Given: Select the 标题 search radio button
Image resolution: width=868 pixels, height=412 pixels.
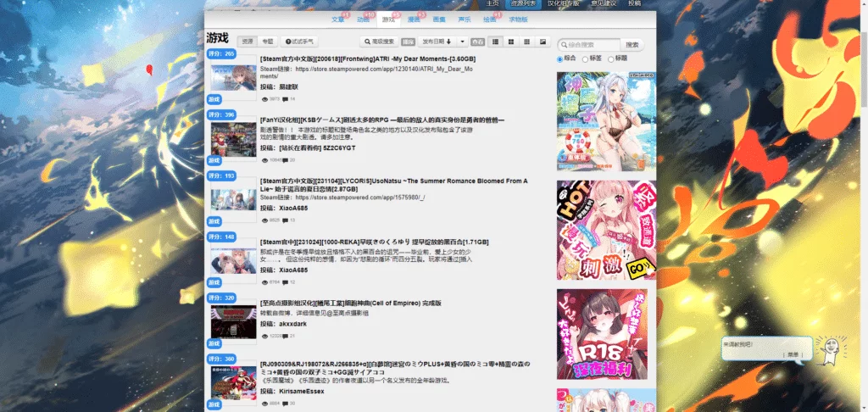Looking at the screenshot, I should [x=610, y=58].
